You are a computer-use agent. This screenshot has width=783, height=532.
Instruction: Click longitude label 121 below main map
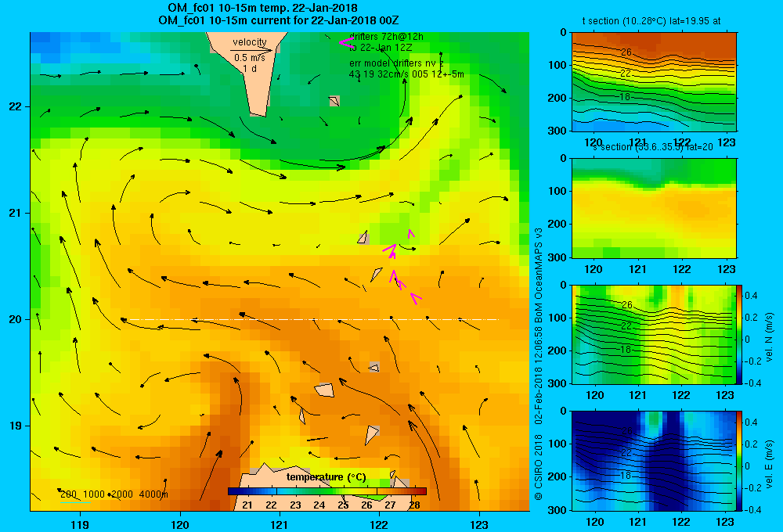(280, 524)
